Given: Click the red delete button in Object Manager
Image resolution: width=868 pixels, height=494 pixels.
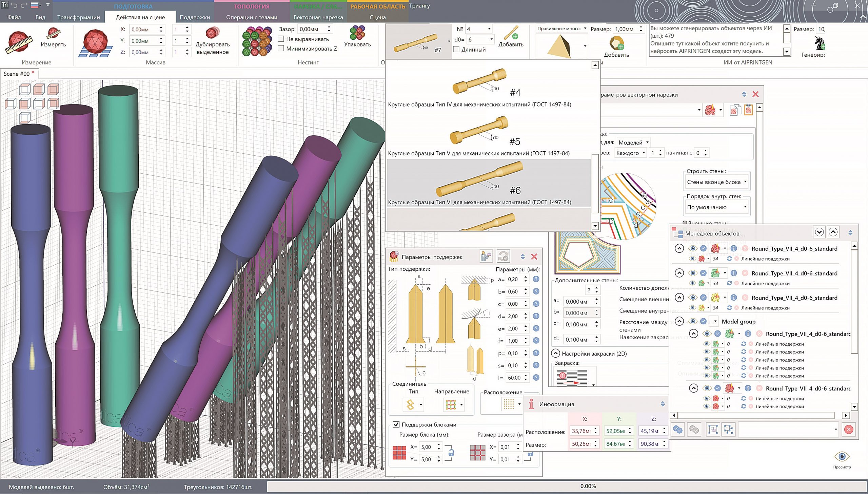Looking at the screenshot, I should point(849,430).
